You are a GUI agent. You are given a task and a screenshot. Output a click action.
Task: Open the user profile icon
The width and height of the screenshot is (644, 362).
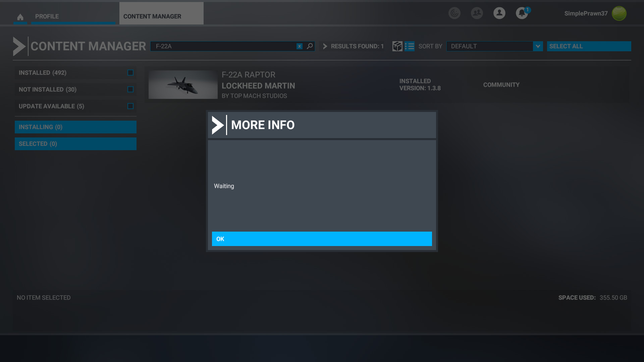499,13
